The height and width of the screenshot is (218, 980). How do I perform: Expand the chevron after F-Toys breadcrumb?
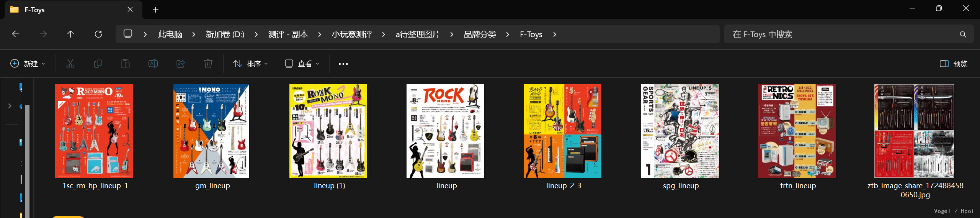[555, 34]
